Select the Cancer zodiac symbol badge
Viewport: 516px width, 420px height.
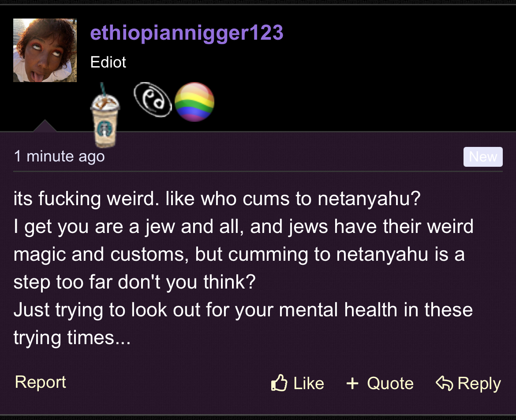[x=153, y=100]
